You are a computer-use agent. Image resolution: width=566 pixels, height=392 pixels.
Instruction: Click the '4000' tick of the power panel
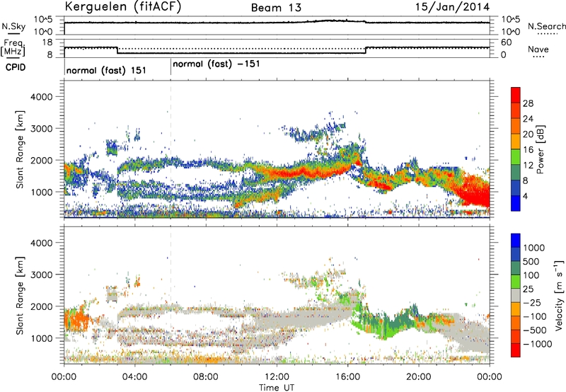41,97
